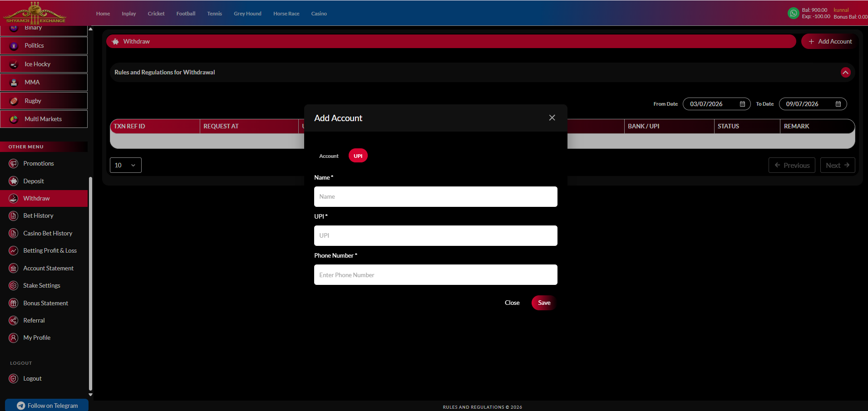Click Bal: 900.00 balance text
The image size is (868, 411).
coord(814,10)
